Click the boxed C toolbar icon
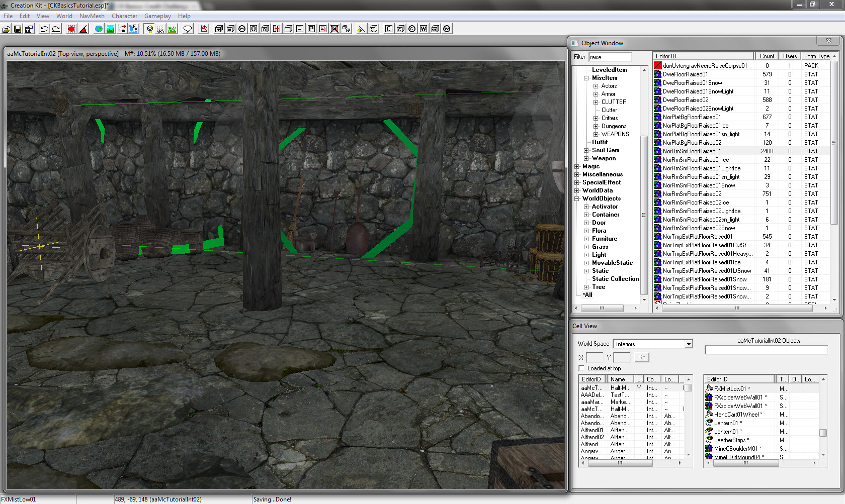The image size is (845, 504). (x=389, y=29)
